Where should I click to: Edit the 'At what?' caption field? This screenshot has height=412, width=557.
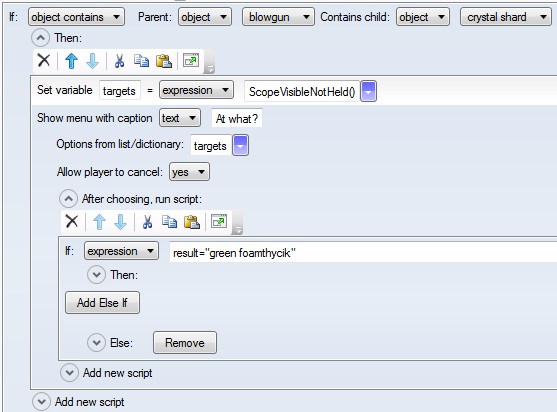237,118
